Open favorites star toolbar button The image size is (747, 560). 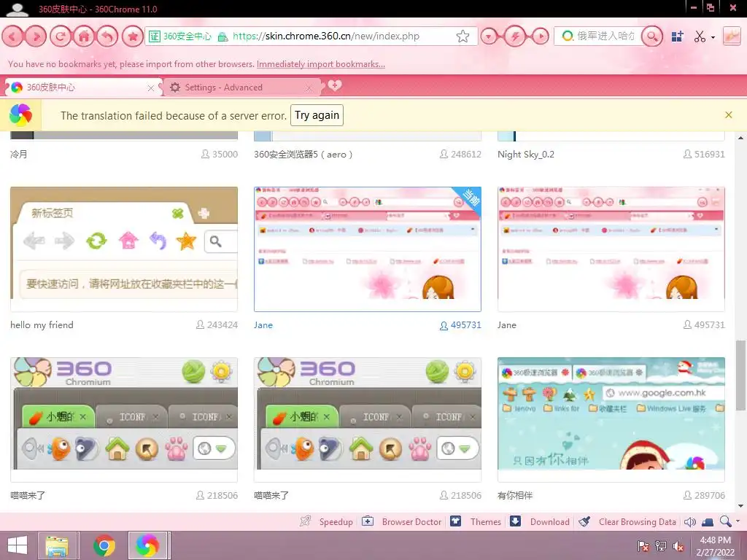133,36
